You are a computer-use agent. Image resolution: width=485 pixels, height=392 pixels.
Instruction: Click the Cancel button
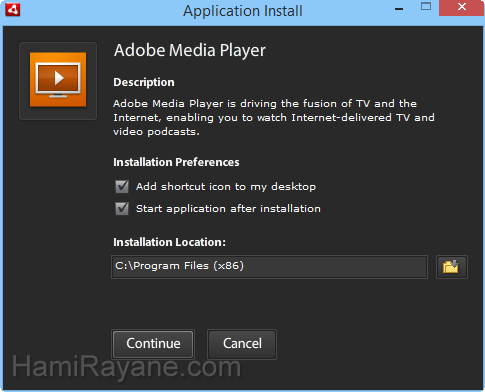click(x=242, y=344)
